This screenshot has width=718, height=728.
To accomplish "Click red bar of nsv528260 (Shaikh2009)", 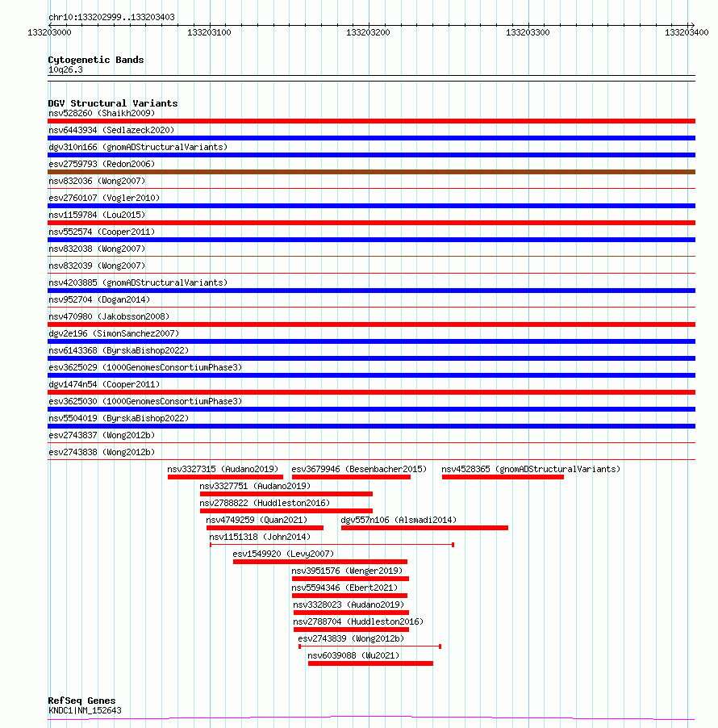I will (371, 121).
